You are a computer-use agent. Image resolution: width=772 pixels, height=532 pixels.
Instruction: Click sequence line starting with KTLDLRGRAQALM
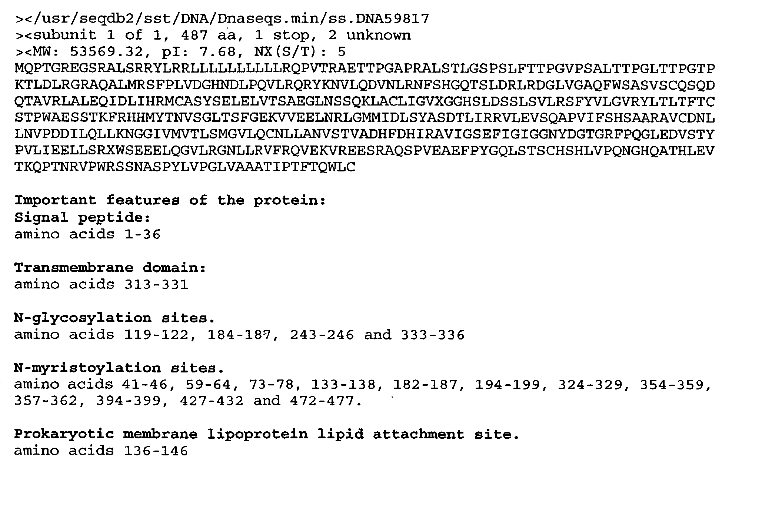coord(365,85)
